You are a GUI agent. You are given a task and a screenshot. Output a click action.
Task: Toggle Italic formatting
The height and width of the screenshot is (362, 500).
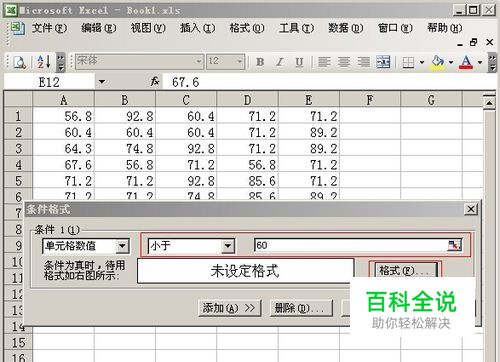tap(280, 62)
